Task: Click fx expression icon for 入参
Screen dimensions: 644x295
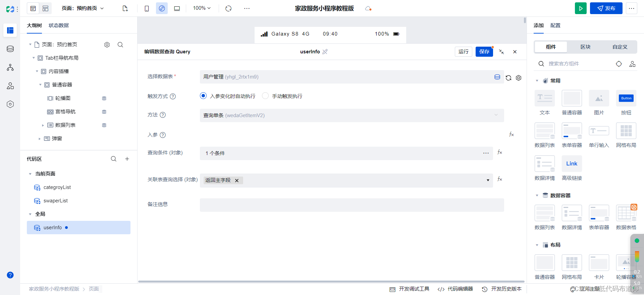Action: pos(512,134)
